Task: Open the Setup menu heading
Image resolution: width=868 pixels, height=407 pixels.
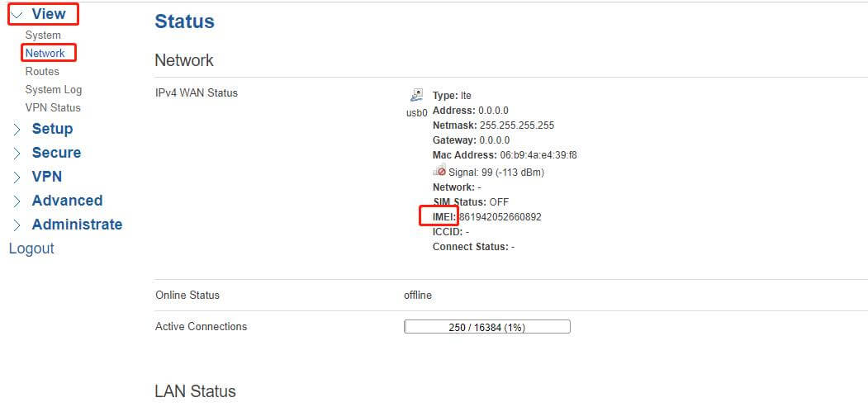Action: [x=53, y=128]
